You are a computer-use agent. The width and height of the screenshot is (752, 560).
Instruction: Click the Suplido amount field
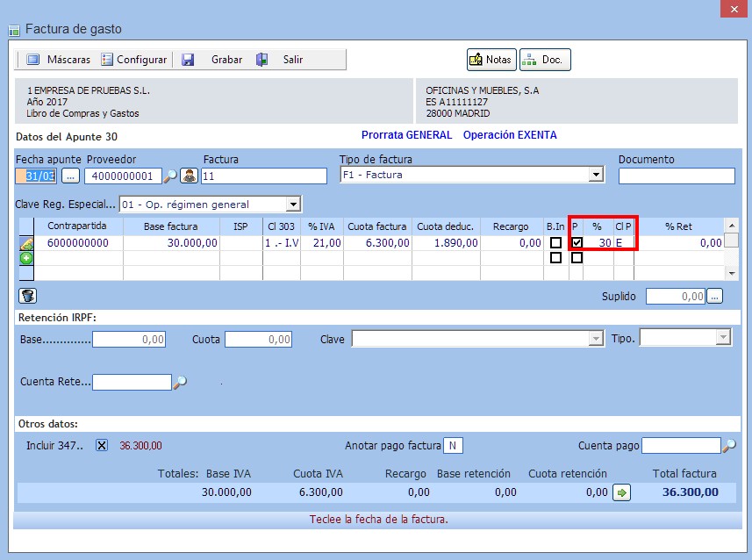click(x=676, y=297)
